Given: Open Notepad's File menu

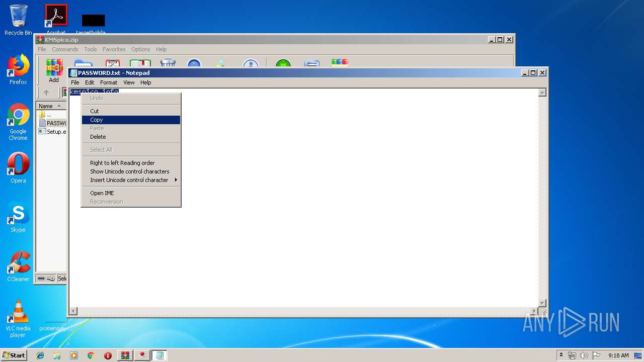Looking at the screenshot, I should 75,82.
